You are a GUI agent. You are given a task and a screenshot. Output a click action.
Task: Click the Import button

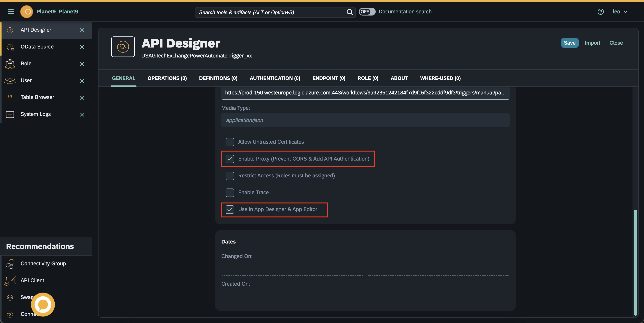pos(592,43)
